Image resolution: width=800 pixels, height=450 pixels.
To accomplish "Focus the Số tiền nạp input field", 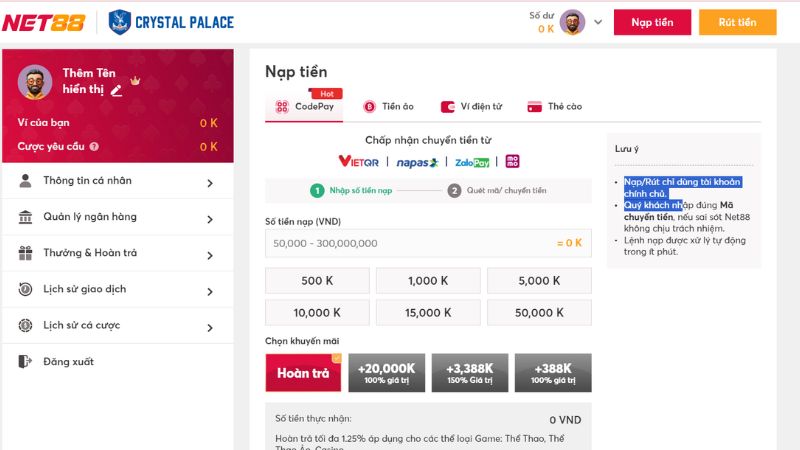I will point(410,243).
